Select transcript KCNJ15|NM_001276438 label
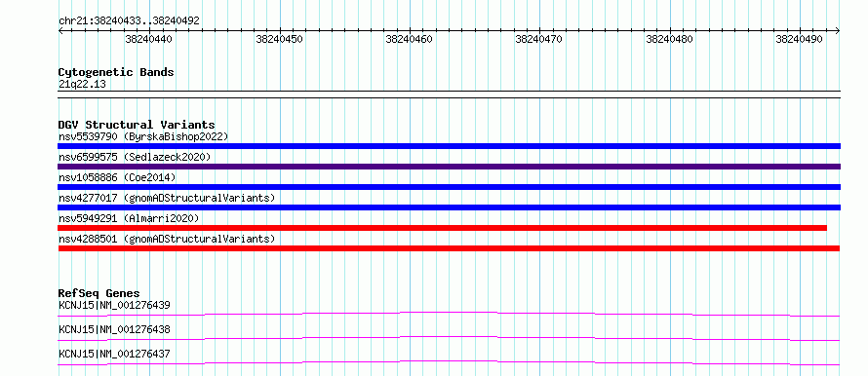Viewport: 868px width, 376px height. [x=114, y=329]
